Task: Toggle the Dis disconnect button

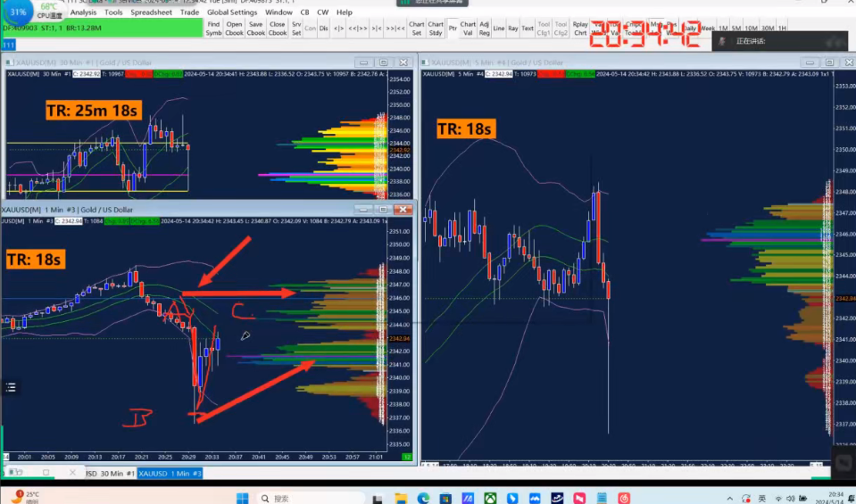Action: pyautogui.click(x=323, y=29)
